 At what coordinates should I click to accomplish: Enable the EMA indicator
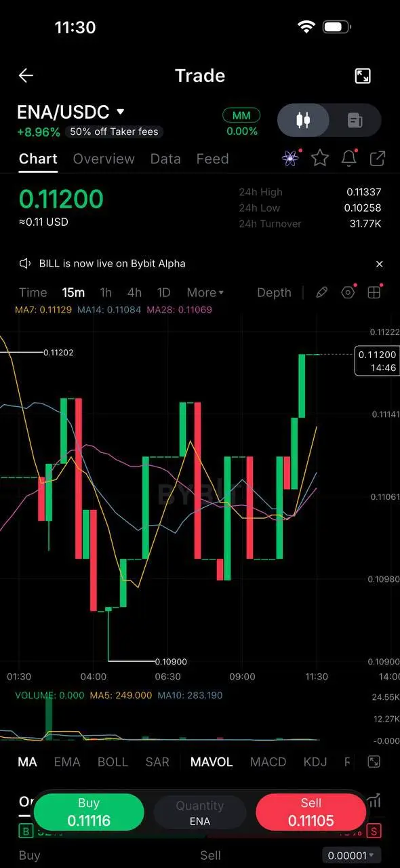(x=67, y=762)
